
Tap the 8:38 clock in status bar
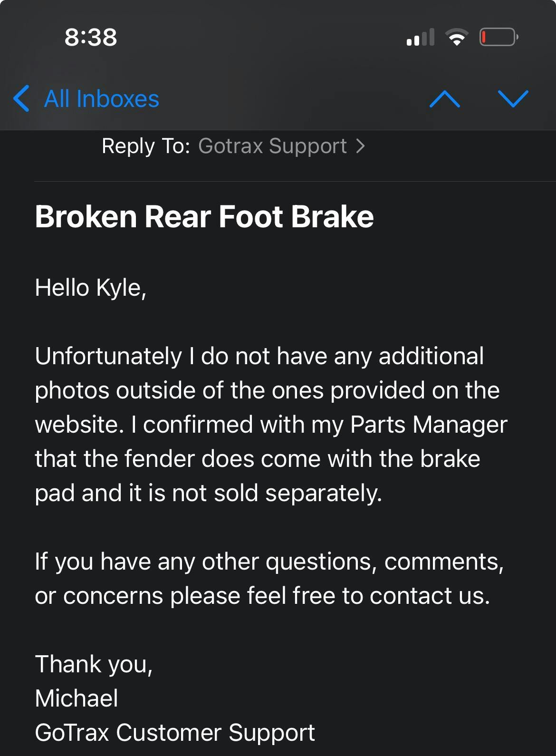tap(91, 37)
